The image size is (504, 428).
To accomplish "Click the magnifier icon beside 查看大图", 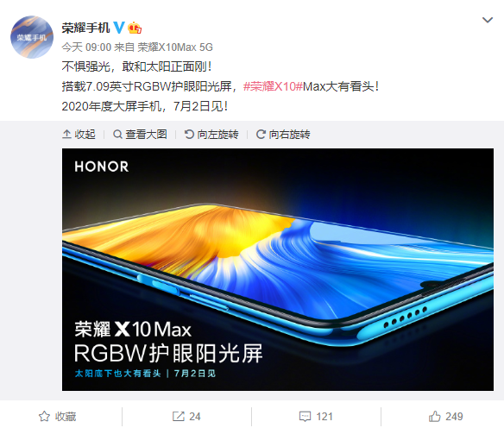I will coord(117,135).
